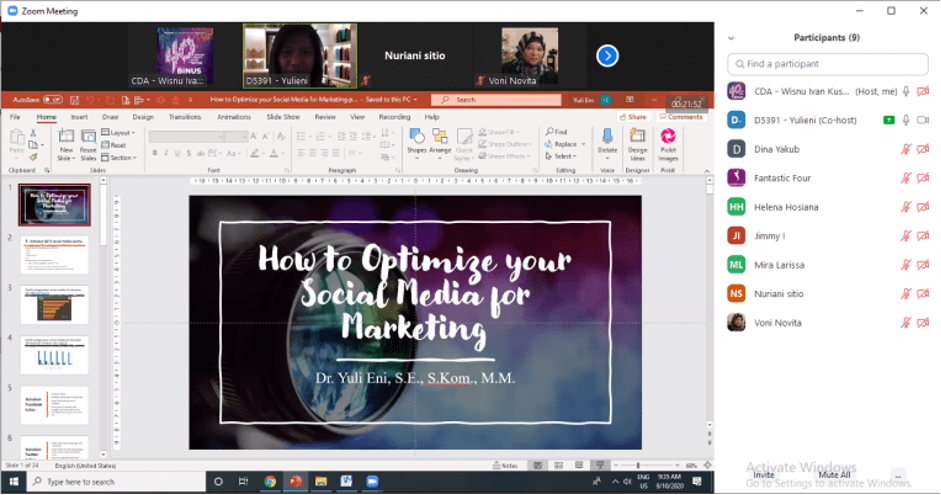The width and height of the screenshot is (941, 495).
Task: Toggle the AutoSave switch
Action: (x=52, y=100)
